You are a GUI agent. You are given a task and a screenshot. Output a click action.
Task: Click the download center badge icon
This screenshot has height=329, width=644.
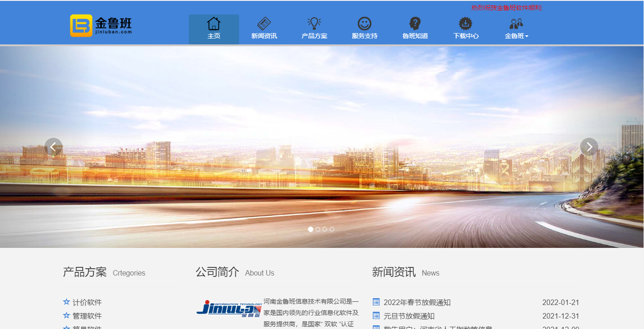tap(466, 24)
